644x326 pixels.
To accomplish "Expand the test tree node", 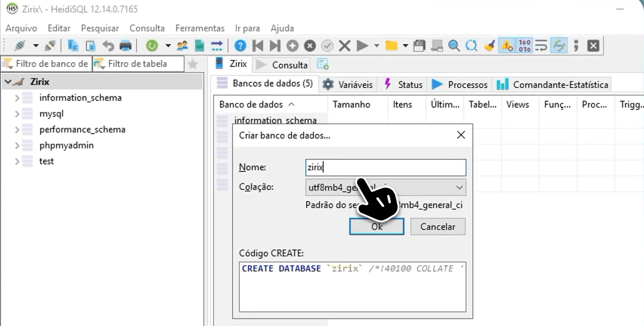I will (x=17, y=162).
